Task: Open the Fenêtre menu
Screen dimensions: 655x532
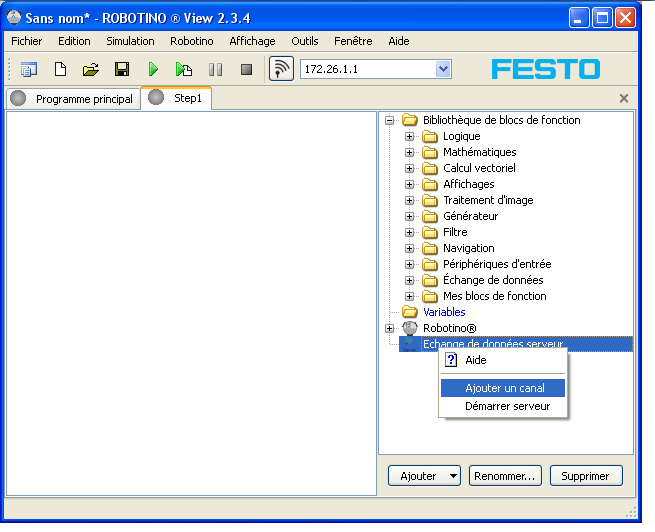Action: point(353,41)
